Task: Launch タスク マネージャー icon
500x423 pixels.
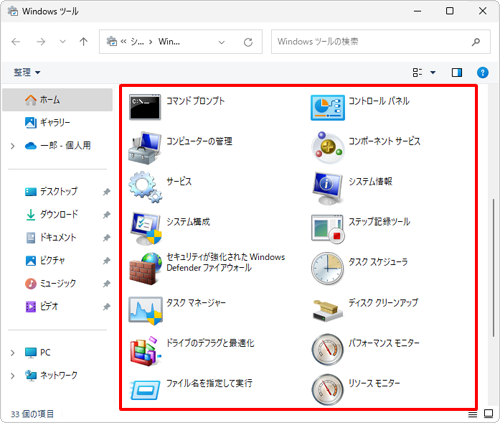Action: click(146, 311)
